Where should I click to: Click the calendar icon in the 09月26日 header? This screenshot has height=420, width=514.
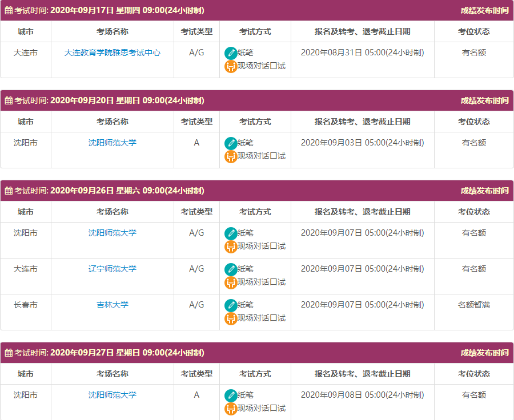pyautogui.click(x=9, y=191)
